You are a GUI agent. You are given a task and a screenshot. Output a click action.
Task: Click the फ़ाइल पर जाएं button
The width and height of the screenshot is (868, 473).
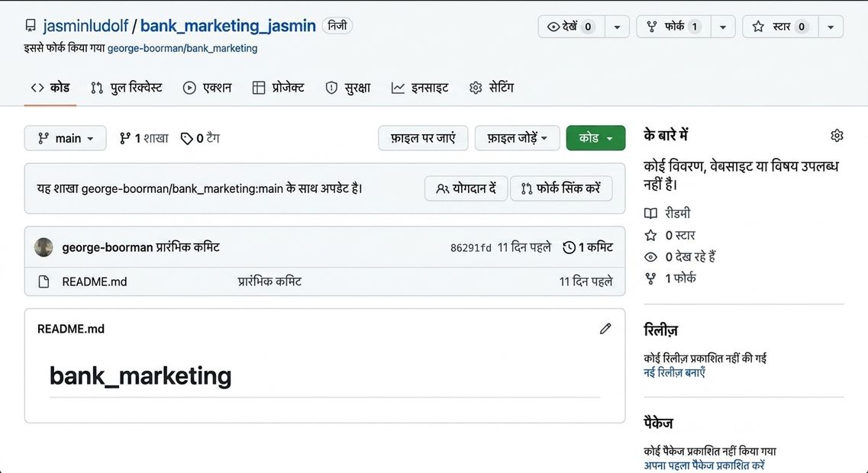coord(423,138)
